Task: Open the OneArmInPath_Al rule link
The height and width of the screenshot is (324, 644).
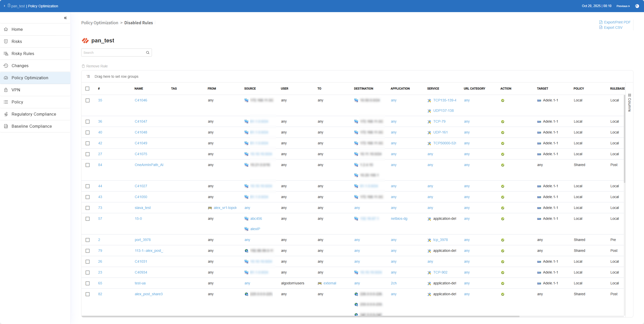Action: [149, 165]
